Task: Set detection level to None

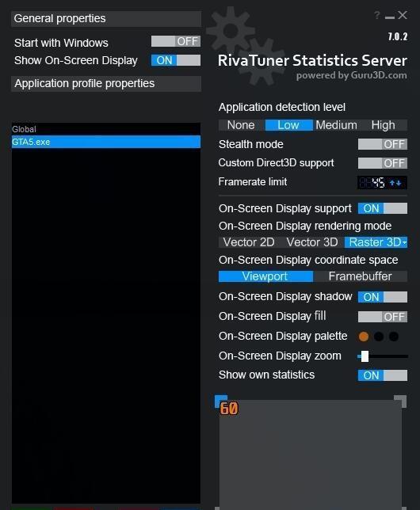Action: pyautogui.click(x=241, y=125)
